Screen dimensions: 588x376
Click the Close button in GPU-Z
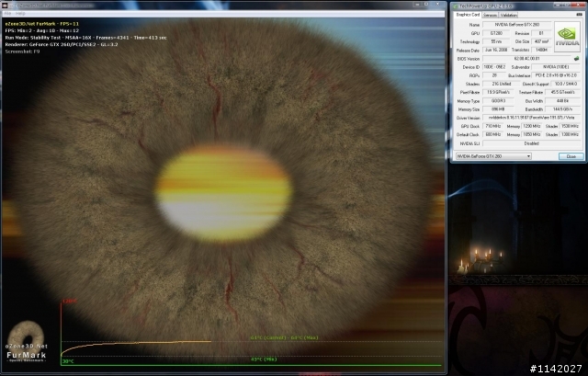point(571,156)
